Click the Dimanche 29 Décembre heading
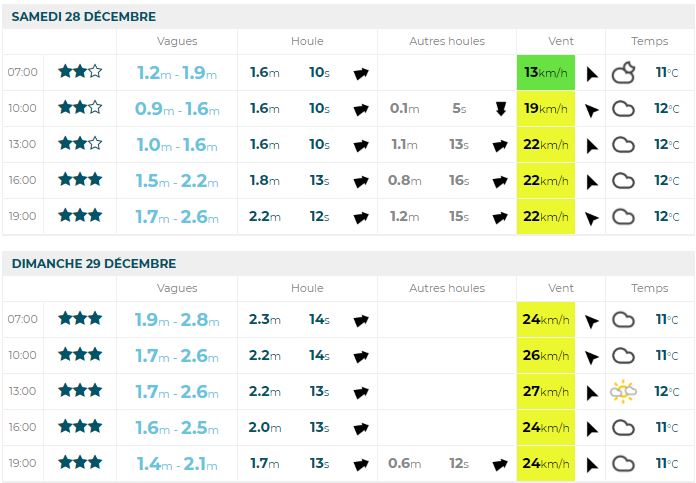Screen dimensions: 696x483 [94, 264]
